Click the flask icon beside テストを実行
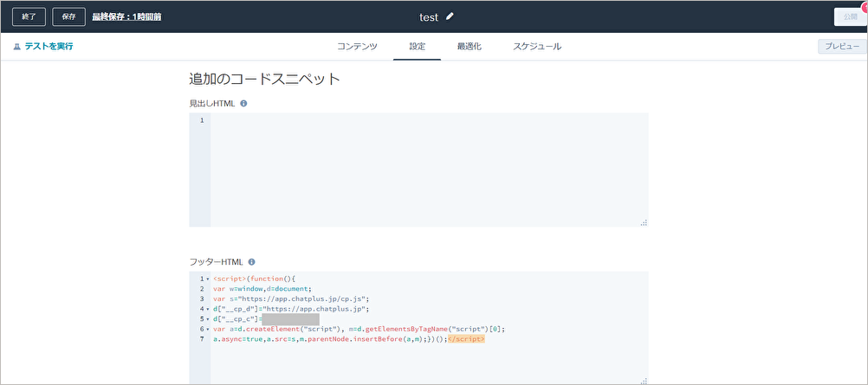The image size is (868, 385). click(16, 47)
